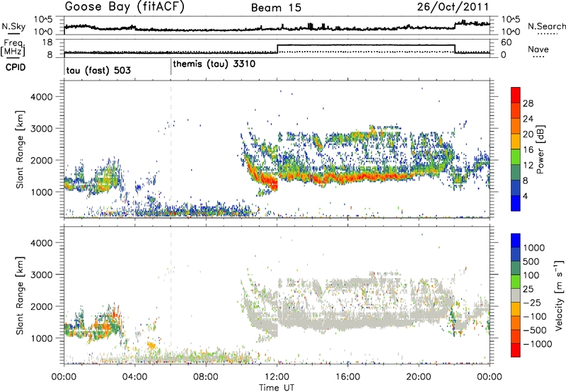
Task: Click the "16:00" time tick label
Action: pos(347,377)
